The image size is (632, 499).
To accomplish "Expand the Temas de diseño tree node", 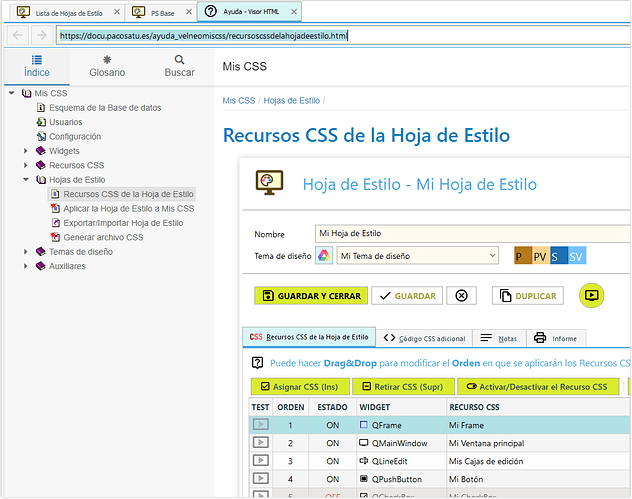I will click(x=27, y=252).
